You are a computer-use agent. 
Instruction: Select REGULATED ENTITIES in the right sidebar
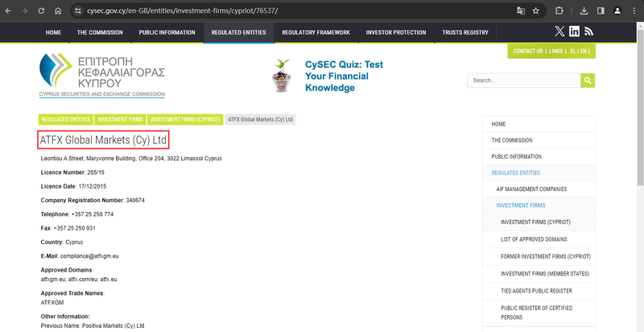click(x=539, y=173)
